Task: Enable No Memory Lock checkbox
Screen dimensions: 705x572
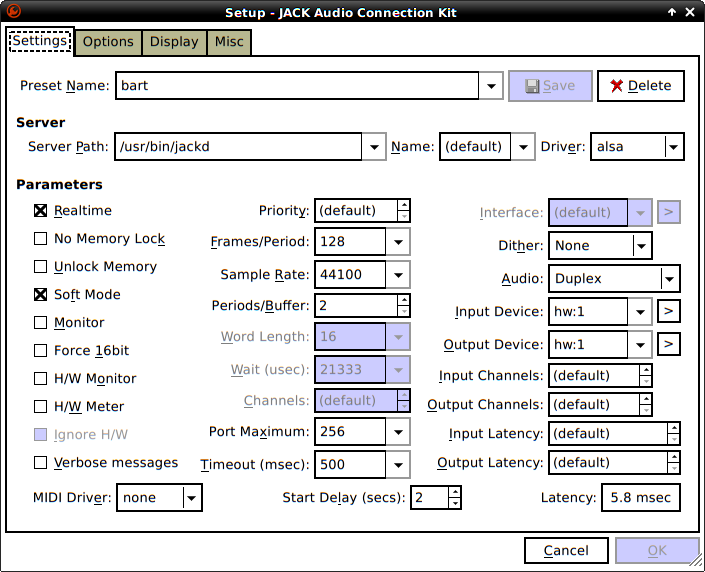Action: [x=40, y=238]
